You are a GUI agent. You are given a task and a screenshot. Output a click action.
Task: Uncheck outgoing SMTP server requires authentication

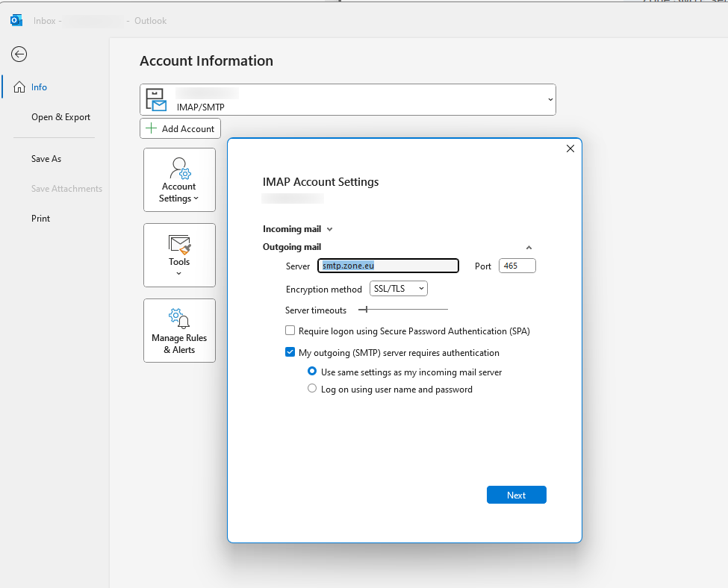click(290, 353)
